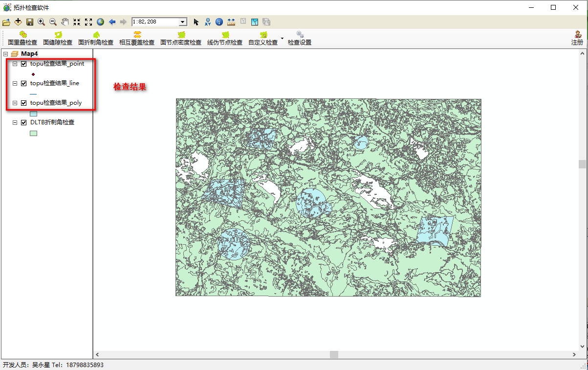588x370 pixels.
Task: Activate the XY coordinate tool
Action: [x=207, y=22]
